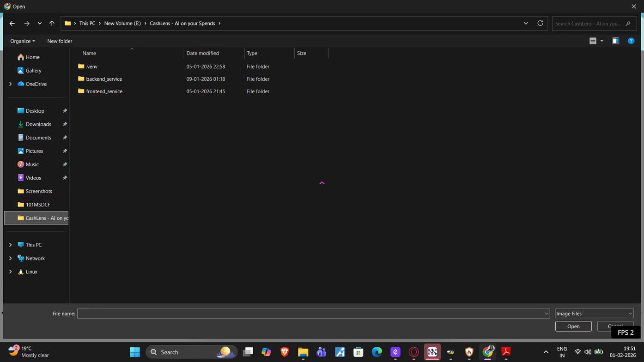Open the Organize menu

pos(22,41)
